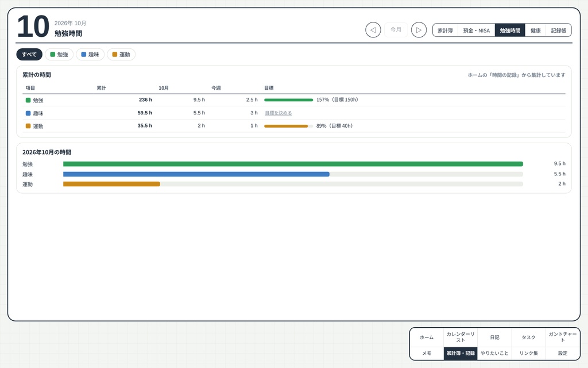Open カレンダーリスト in bottom menu
This screenshot has height=368, width=588.
pos(461,337)
